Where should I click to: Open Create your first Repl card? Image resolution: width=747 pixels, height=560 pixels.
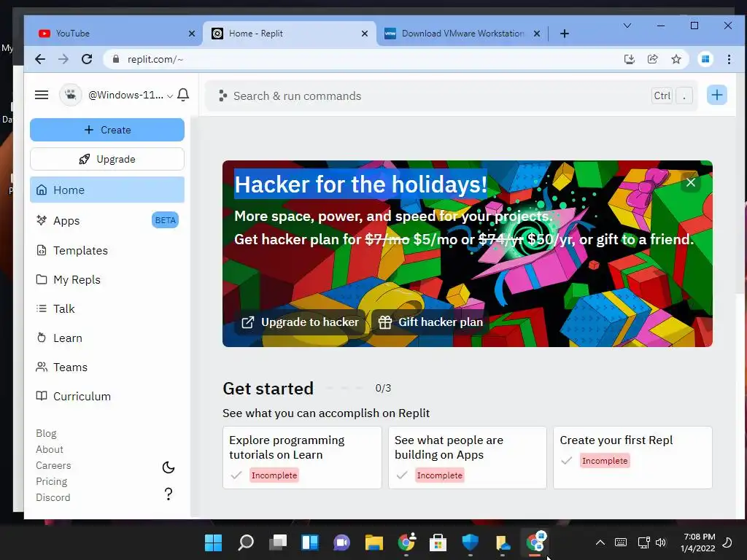[632, 458]
